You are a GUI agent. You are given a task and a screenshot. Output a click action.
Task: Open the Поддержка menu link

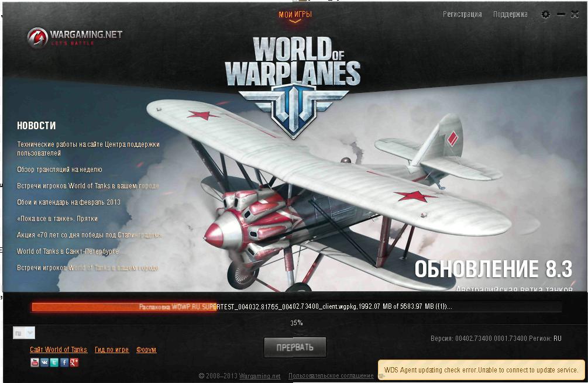coord(510,14)
